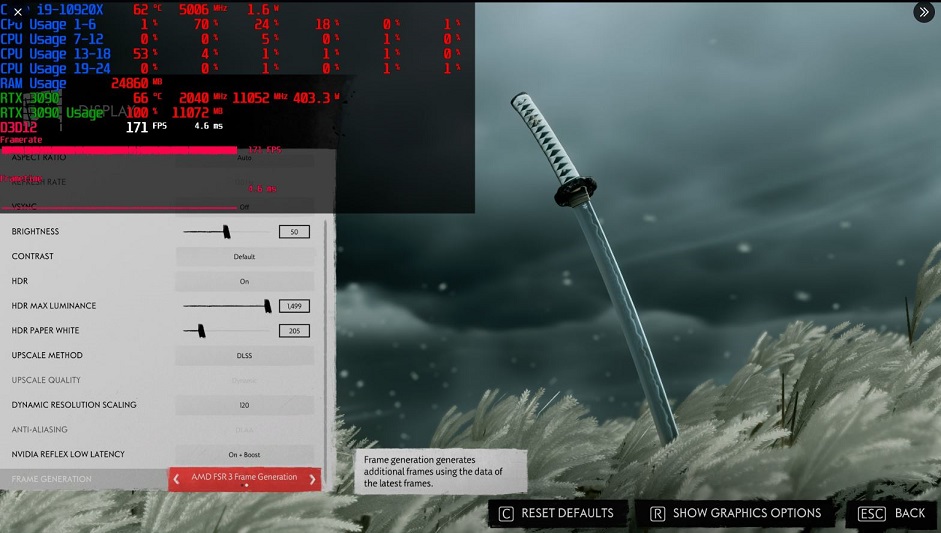Select the AMD FSR 3 Frame Generation option

coord(244,477)
